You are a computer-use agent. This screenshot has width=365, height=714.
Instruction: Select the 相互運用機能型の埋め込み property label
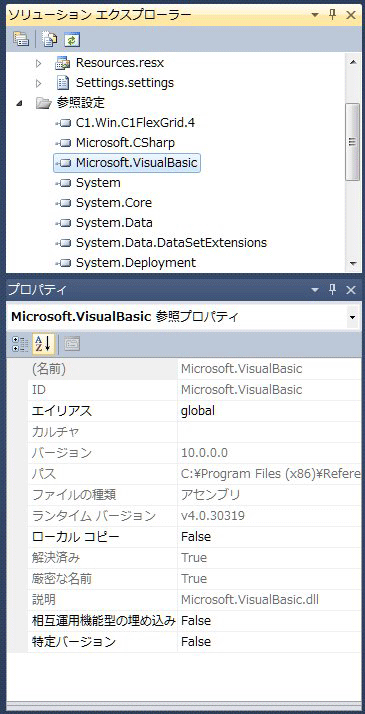point(103,620)
